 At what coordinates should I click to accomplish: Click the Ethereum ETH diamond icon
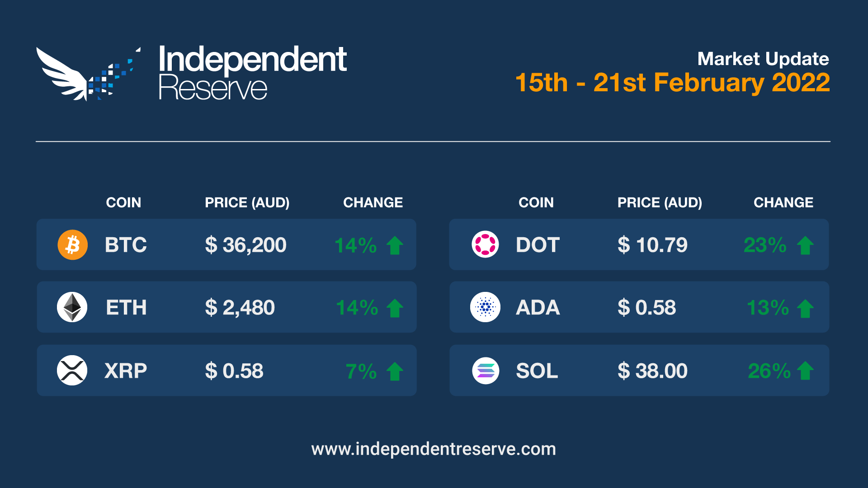pos(72,307)
